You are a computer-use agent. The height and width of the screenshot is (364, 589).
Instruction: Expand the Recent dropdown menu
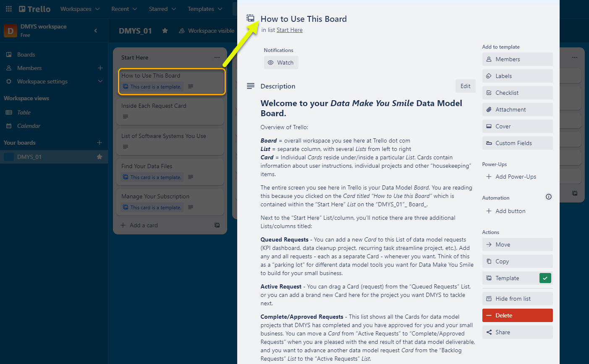pos(124,9)
